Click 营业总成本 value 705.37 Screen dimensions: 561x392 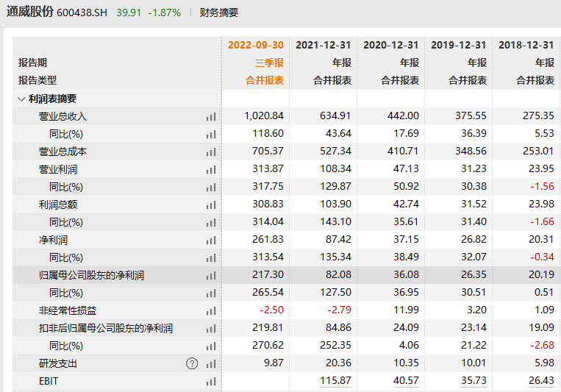268,151
